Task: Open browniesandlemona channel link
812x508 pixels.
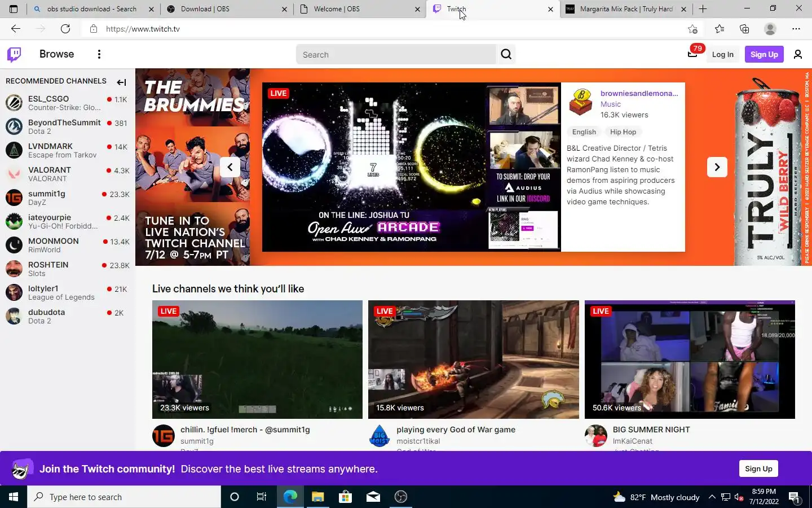Action: tap(639, 94)
